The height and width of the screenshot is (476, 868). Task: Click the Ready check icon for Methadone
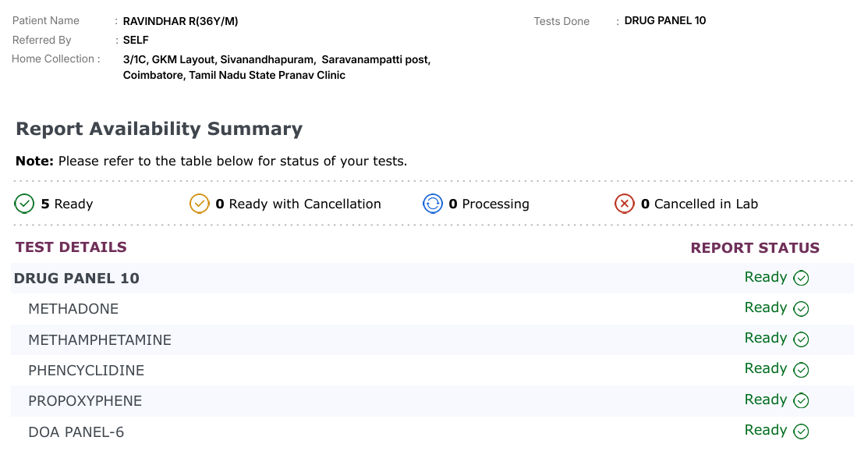pos(801,309)
